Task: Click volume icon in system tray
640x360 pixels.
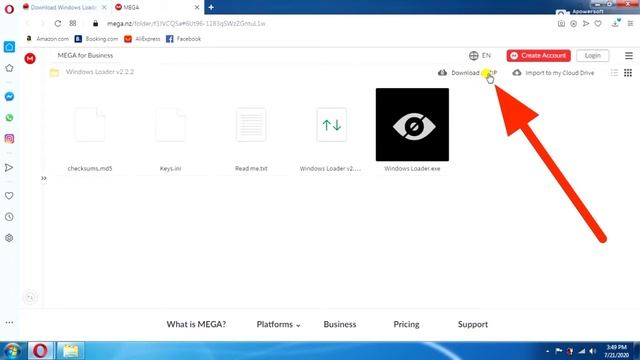Action: point(593,351)
